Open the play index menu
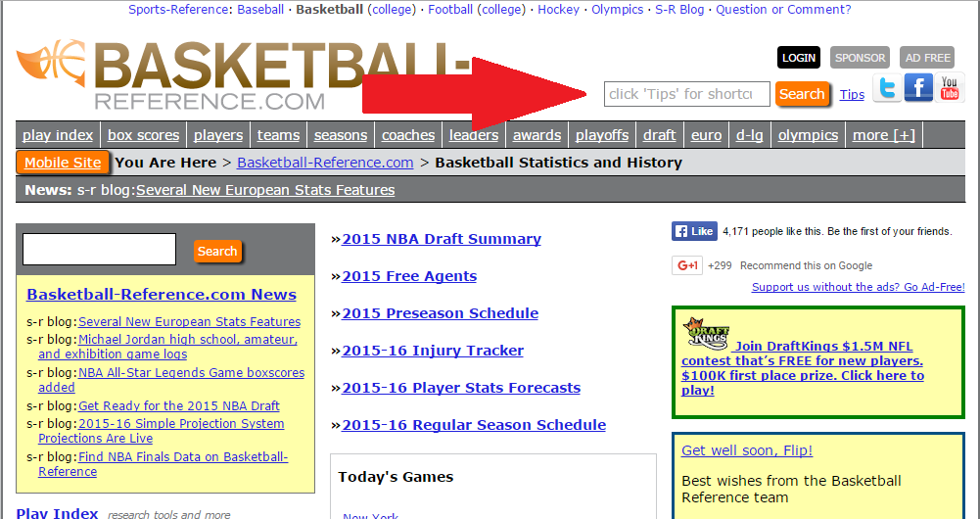 click(x=58, y=135)
